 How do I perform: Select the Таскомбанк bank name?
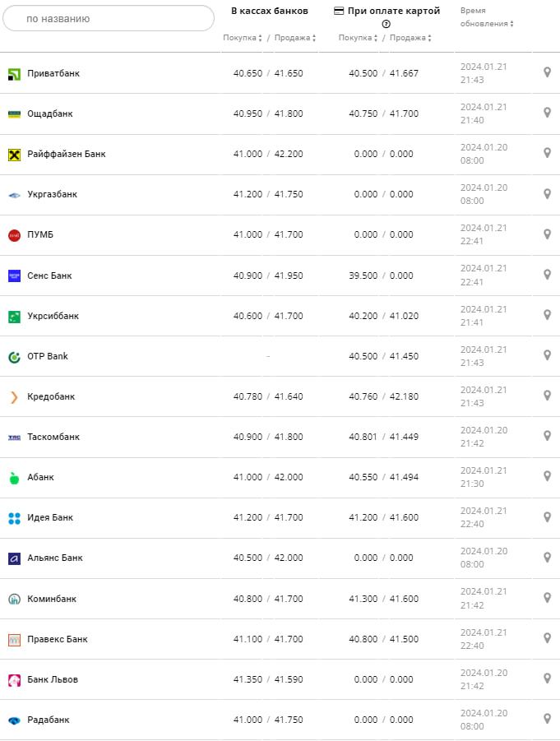[x=53, y=437]
